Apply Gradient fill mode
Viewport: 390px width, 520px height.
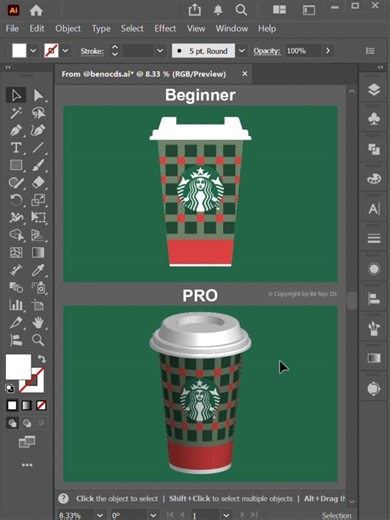(x=27, y=405)
